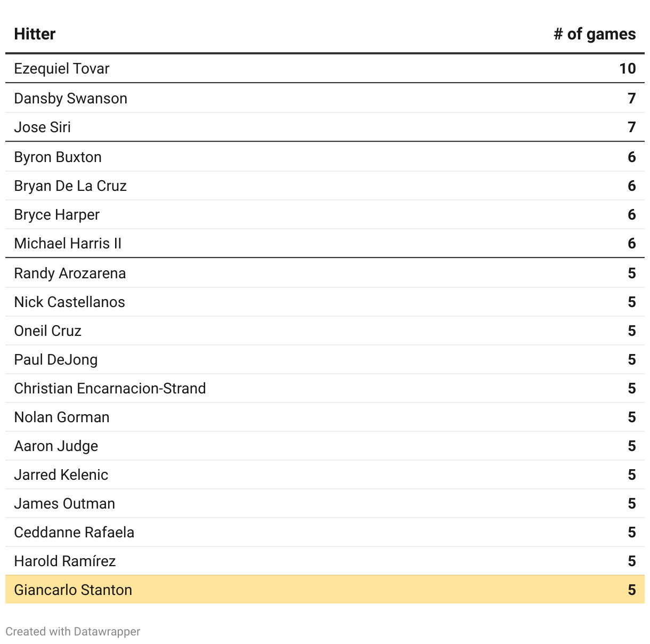
Task: Click the Michael Harris II row
Action: 325,243
